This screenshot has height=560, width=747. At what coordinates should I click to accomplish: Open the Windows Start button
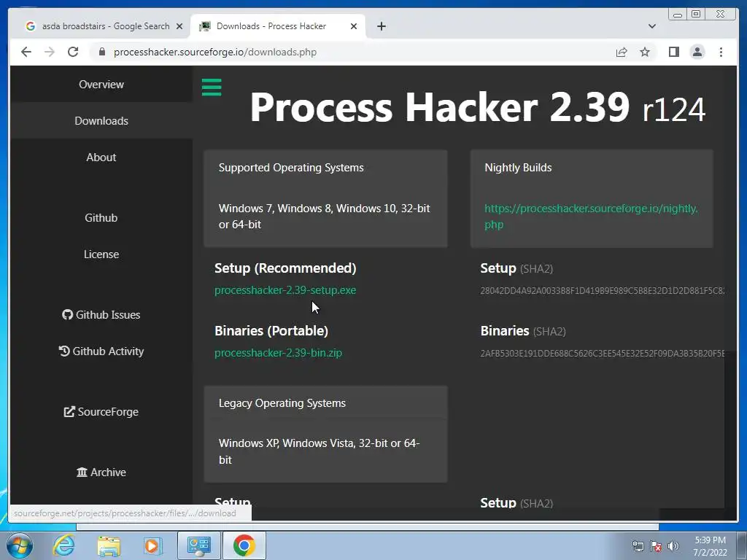click(x=19, y=545)
